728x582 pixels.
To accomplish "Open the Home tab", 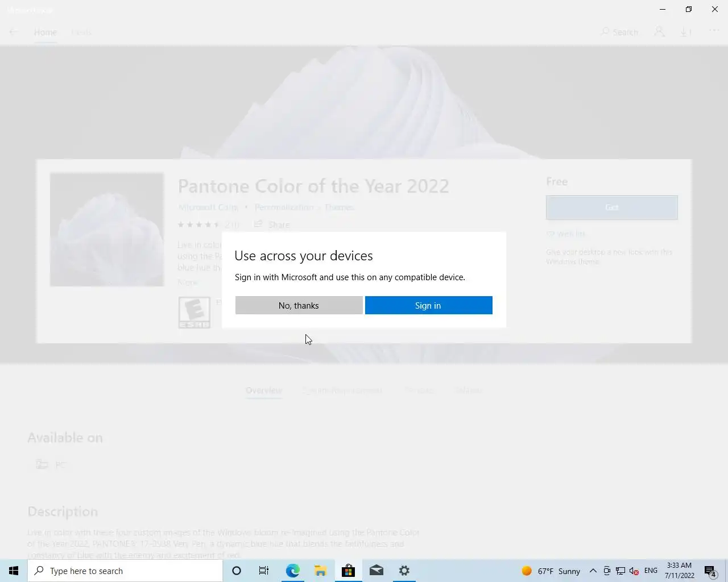I will click(45, 32).
